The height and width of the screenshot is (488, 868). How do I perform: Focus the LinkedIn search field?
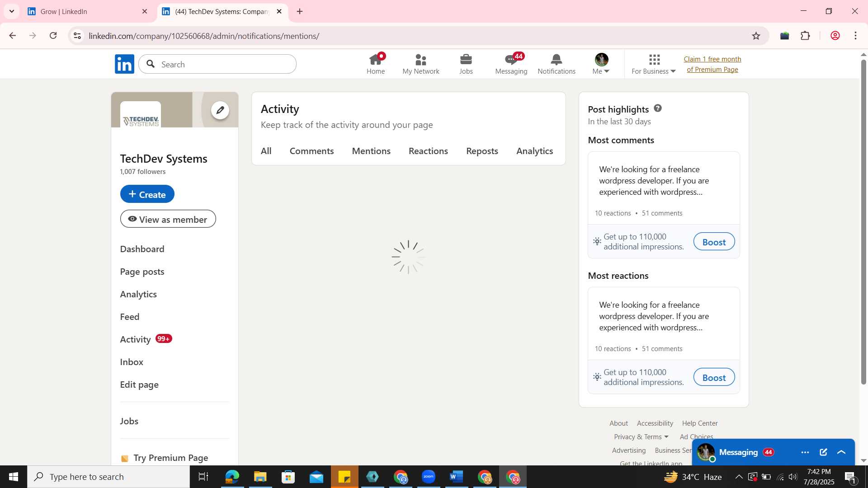pyautogui.click(x=217, y=64)
